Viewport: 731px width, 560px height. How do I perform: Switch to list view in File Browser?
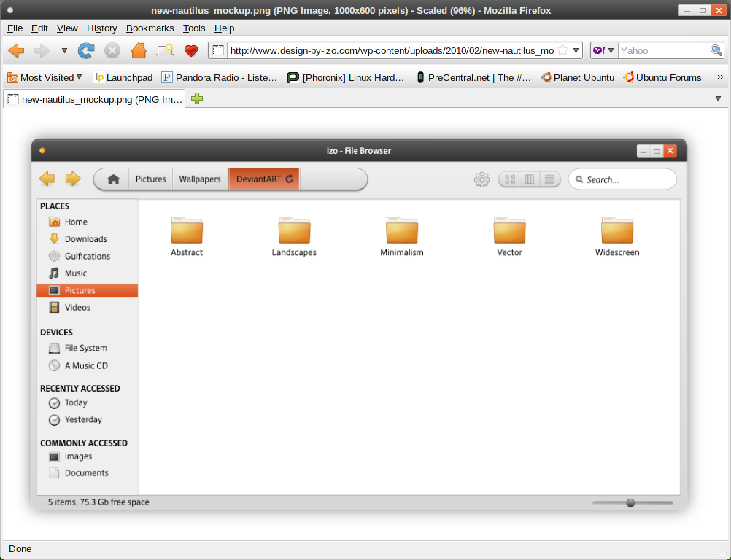coord(549,179)
